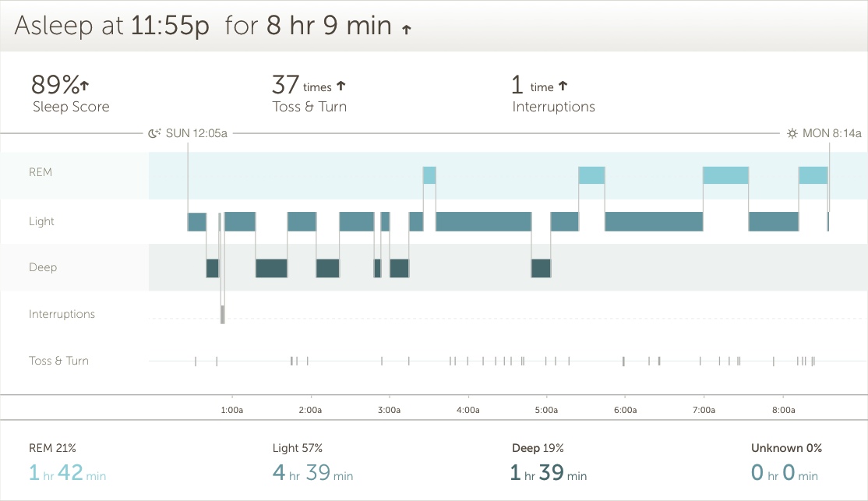Click the Asleep at 11:55p header

click(x=112, y=26)
